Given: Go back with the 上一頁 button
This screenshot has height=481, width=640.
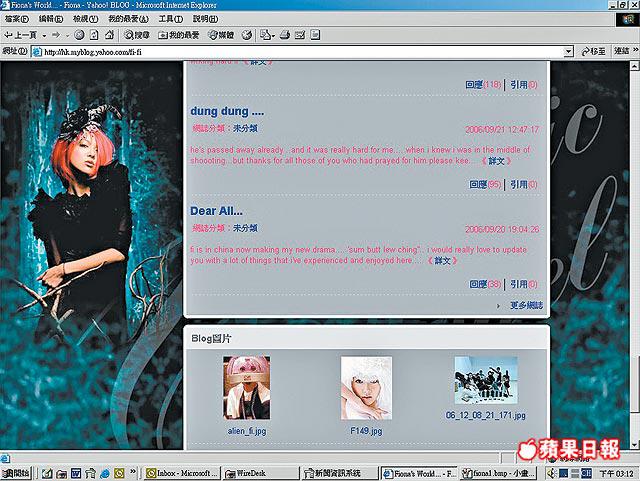Looking at the screenshot, I should click(20, 36).
